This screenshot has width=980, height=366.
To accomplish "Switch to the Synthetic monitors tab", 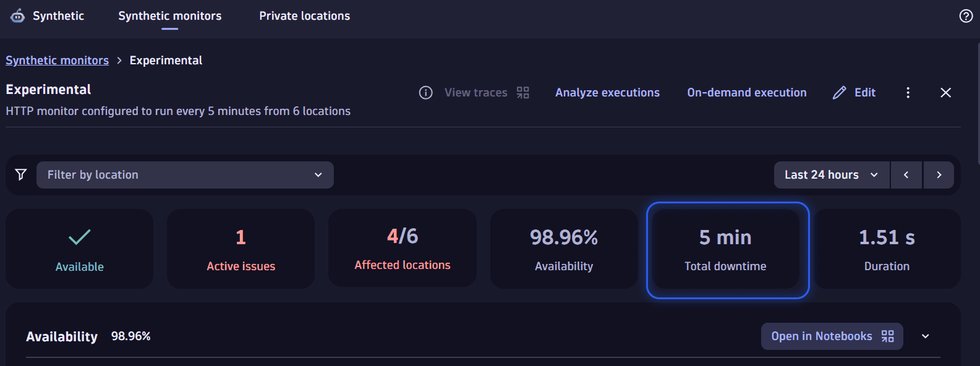I will click(x=170, y=16).
